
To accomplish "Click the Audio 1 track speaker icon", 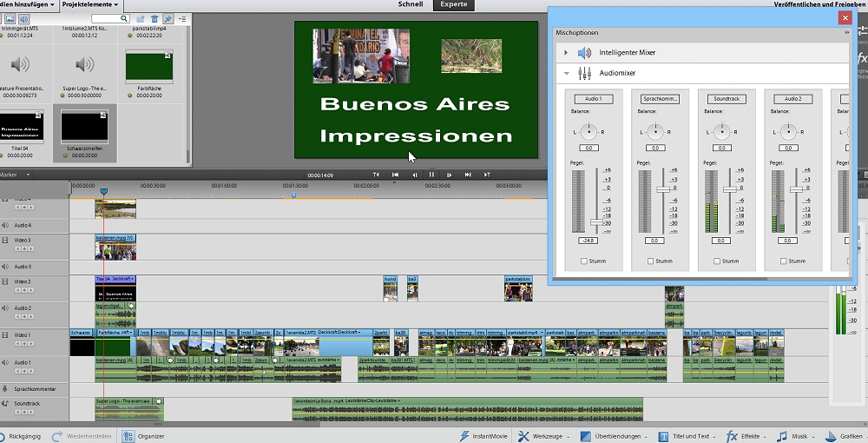I will click(x=5, y=362).
